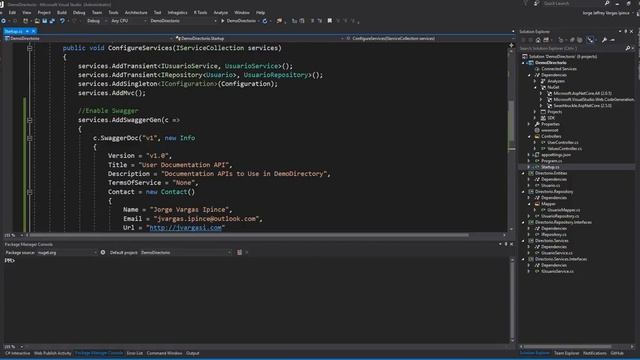Collapse the ConfigureServices method outlining box
This screenshot has width=640, height=360.
[29, 48]
